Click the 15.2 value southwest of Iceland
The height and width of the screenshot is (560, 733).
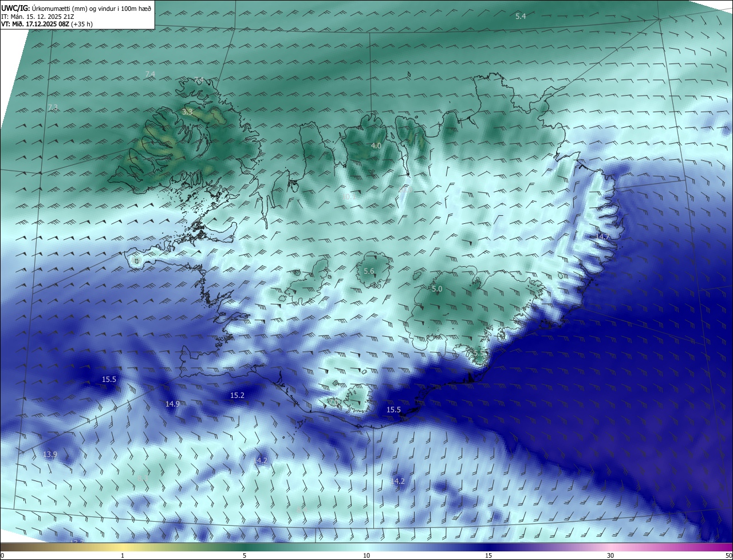pyautogui.click(x=237, y=396)
